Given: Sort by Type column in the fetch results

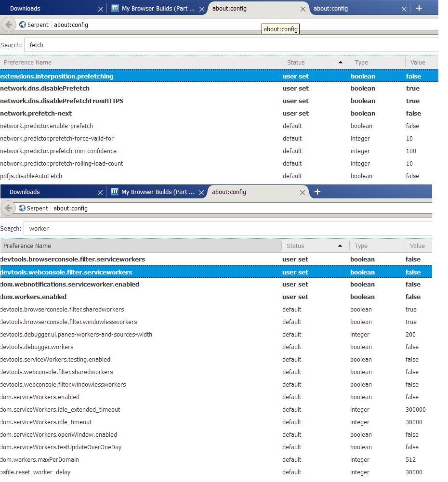Looking at the screenshot, I should click(378, 63).
